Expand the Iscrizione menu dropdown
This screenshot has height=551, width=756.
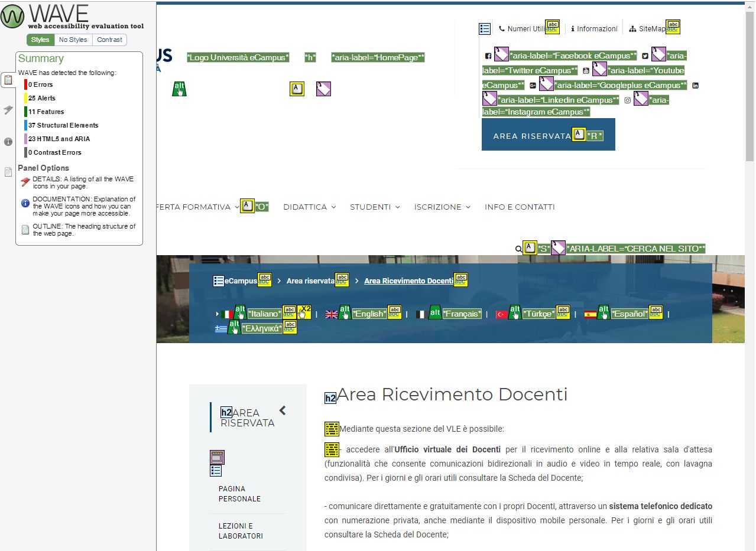(442, 207)
